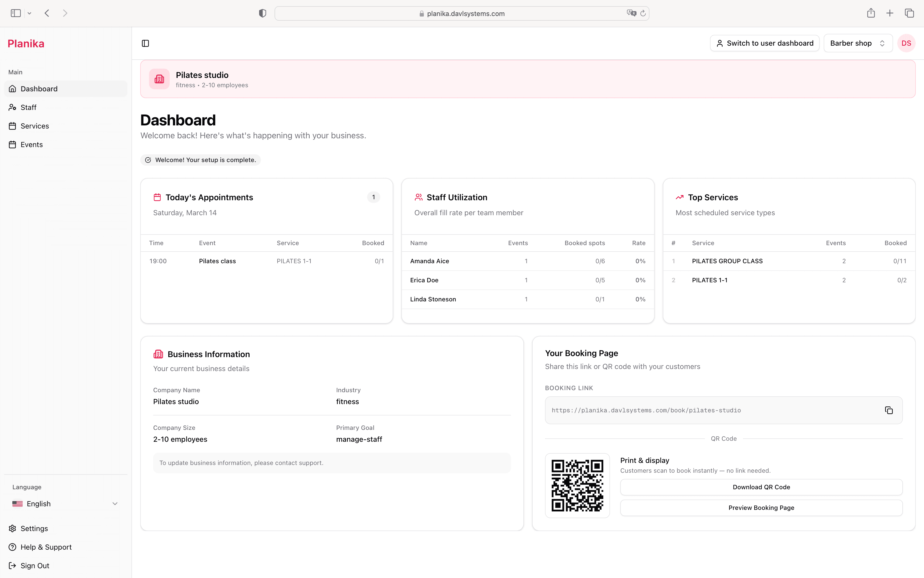Go to the Staff page
This screenshot has height=578, width=924.
click(x=65, y=107)
